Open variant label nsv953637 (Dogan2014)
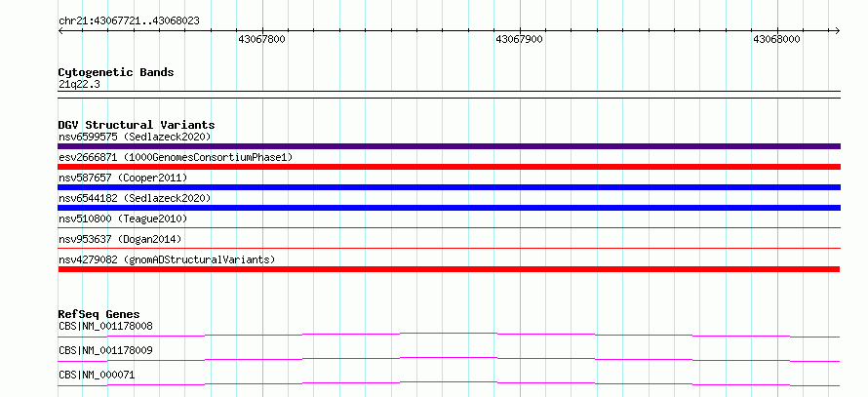This screenshot has width=868, height=397. point(120,239)
